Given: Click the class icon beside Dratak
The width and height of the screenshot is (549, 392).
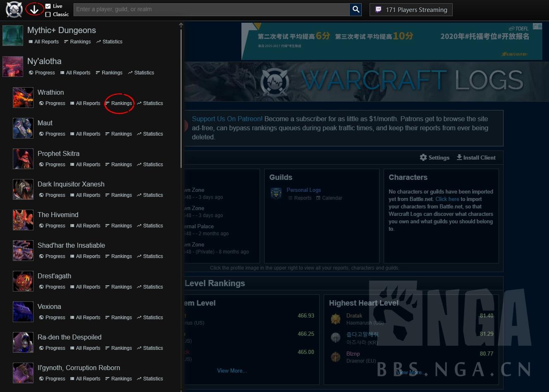Looking at the screenshot, I should pos(336,319).
